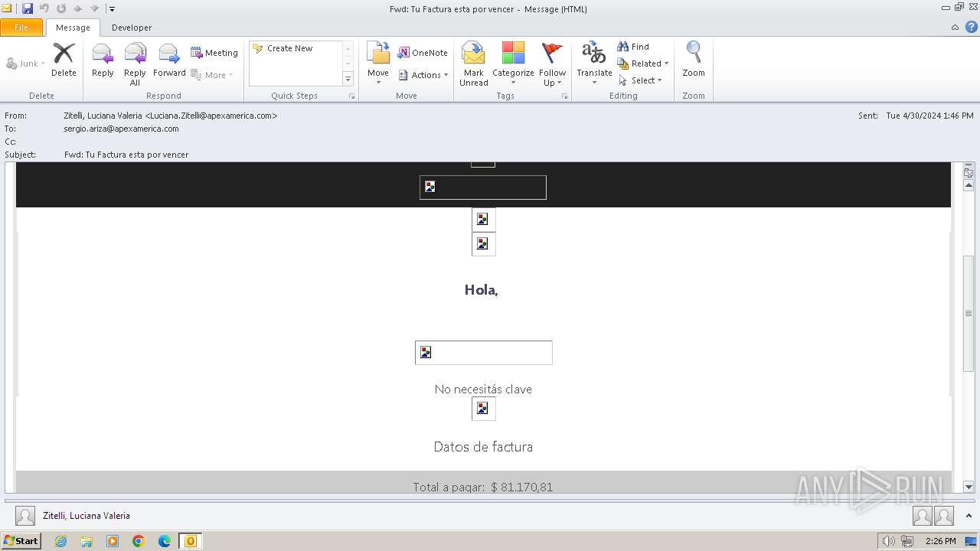Click the Total a pagar amount text
Screen dimensions: 980x551
coord(483,487)
